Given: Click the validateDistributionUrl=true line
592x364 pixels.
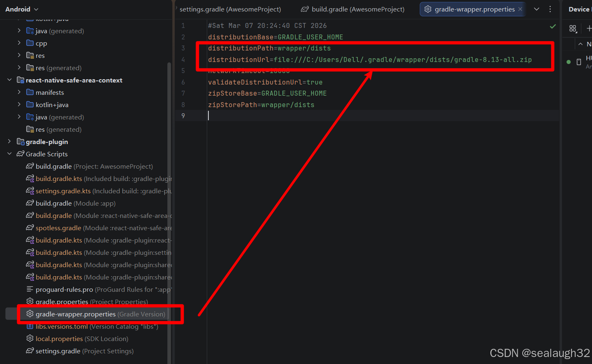Looking at the screenshot, I should [265, 82].
